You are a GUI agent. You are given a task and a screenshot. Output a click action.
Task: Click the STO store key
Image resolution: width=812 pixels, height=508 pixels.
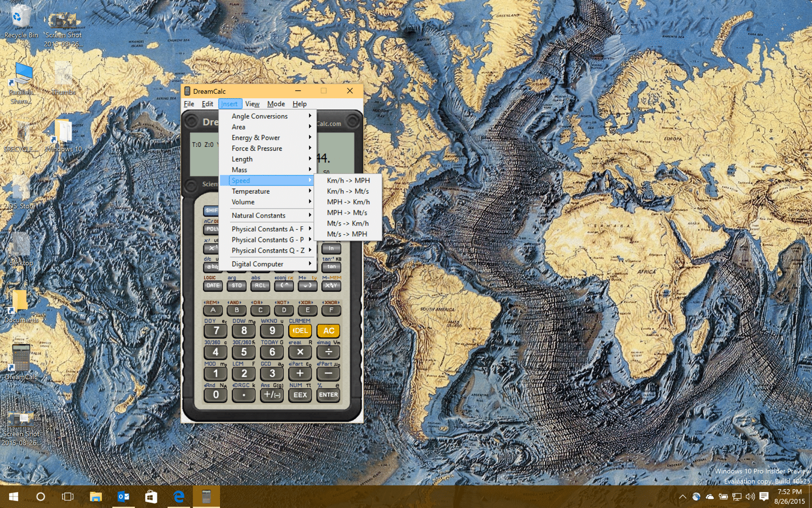point(237,285)
